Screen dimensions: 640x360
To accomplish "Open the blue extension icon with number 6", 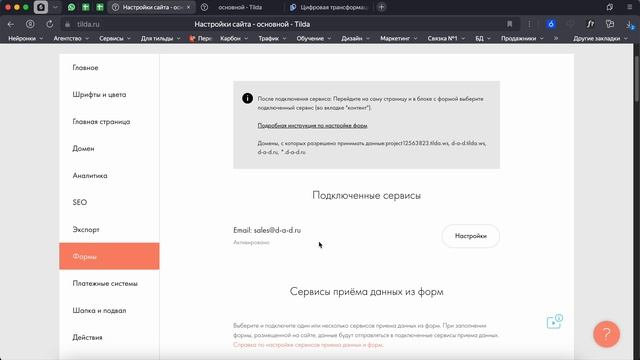I will click(551, 24).
